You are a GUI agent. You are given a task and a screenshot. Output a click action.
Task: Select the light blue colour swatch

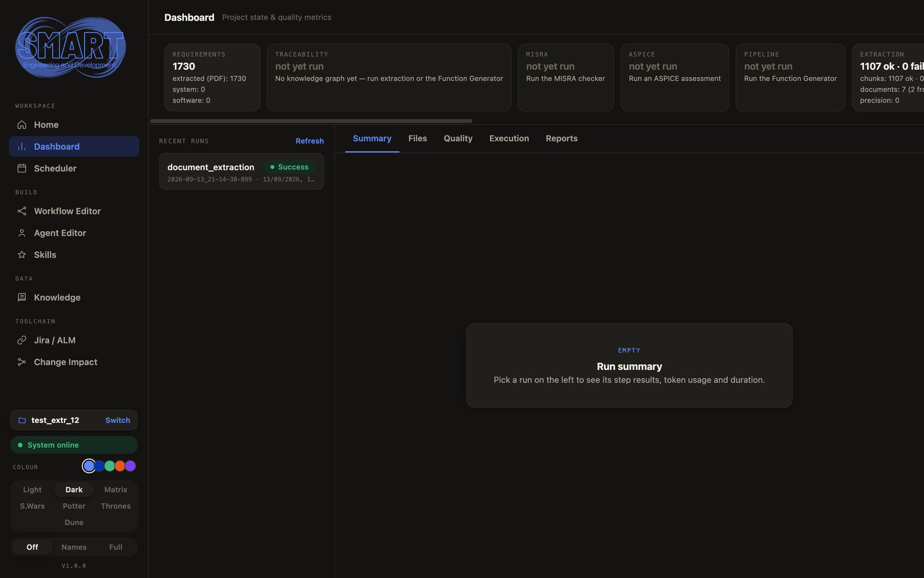click(x=89, y=466)
